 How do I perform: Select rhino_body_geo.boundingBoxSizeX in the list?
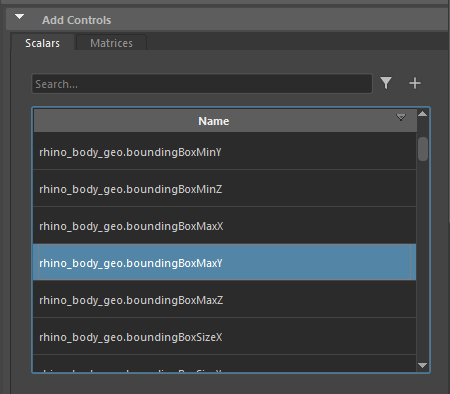click(225, 337)
